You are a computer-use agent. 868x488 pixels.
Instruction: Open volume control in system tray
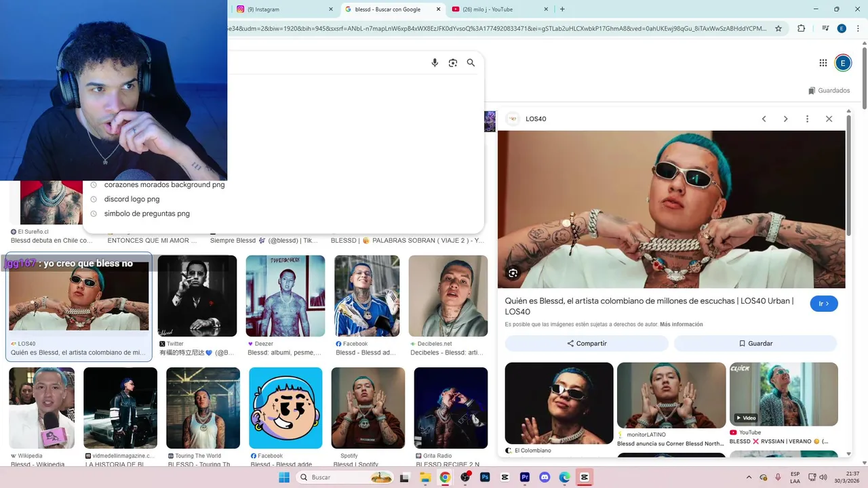823,477
